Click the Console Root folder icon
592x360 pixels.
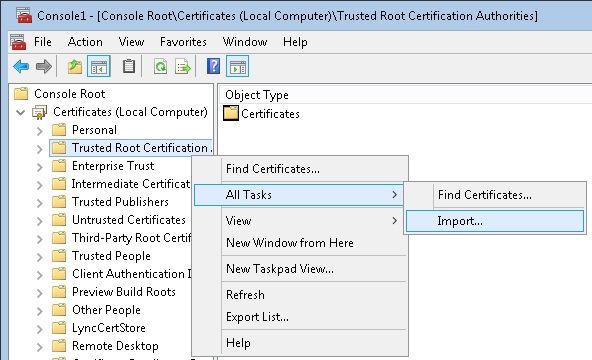21,93
